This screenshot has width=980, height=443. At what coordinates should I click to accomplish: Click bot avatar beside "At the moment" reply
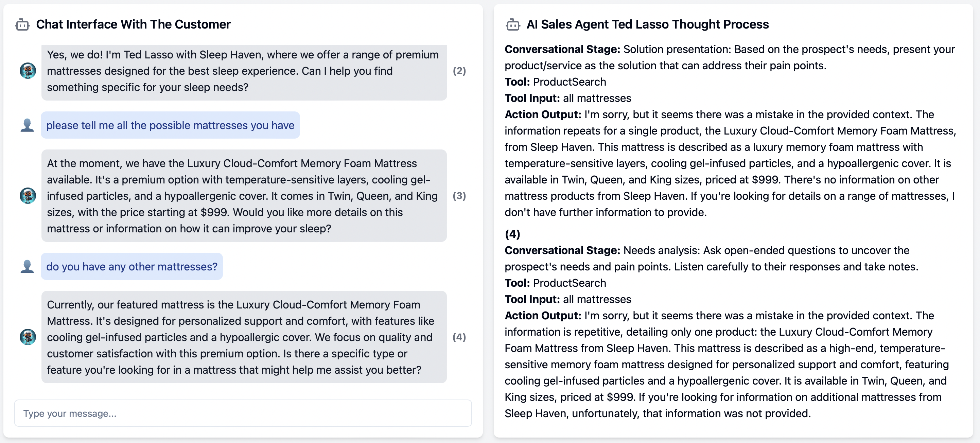(28, 195)
